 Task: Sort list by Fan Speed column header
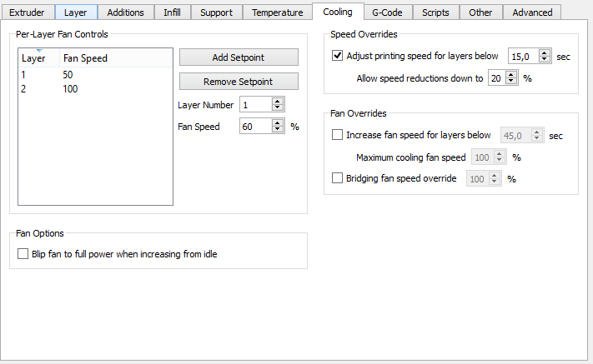tap(85, 58)
